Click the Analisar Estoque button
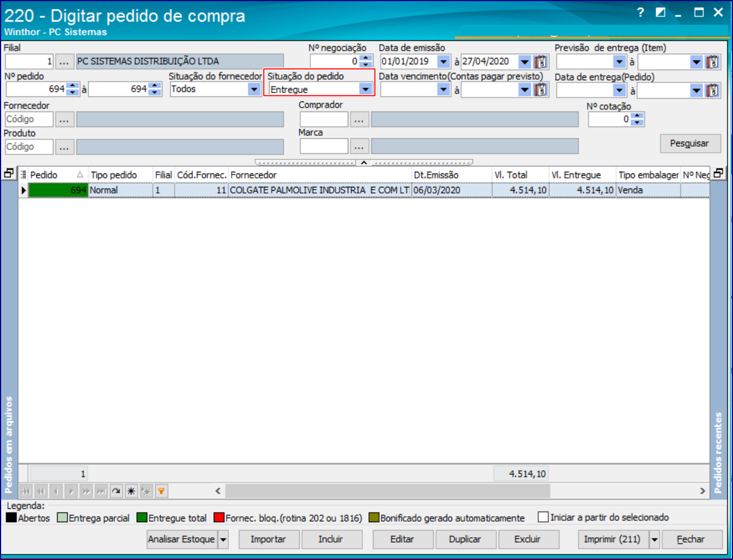Viewport: 733px width, 560px height. tap(182, 539)
